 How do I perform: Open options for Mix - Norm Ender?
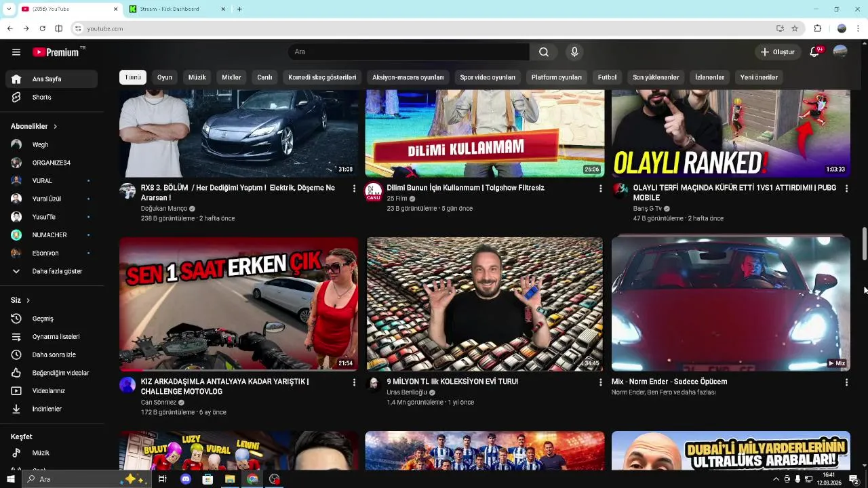pos(846,382)
